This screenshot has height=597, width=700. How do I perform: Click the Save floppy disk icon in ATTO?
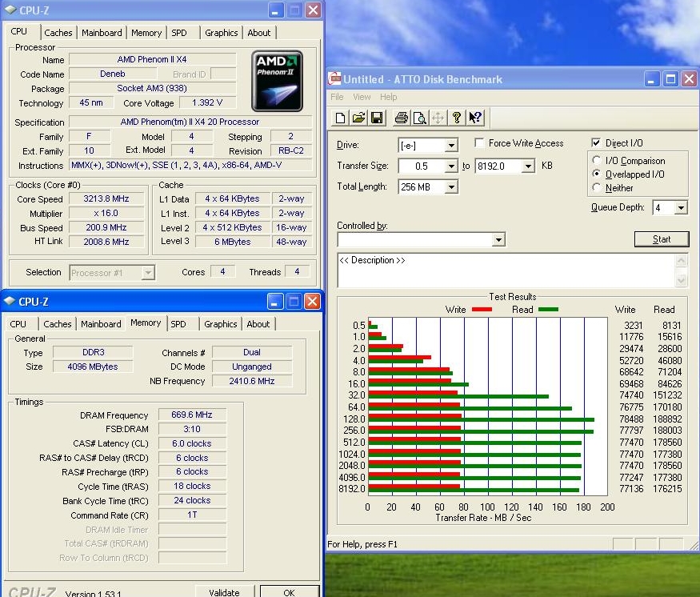click(x=377, y=118)
